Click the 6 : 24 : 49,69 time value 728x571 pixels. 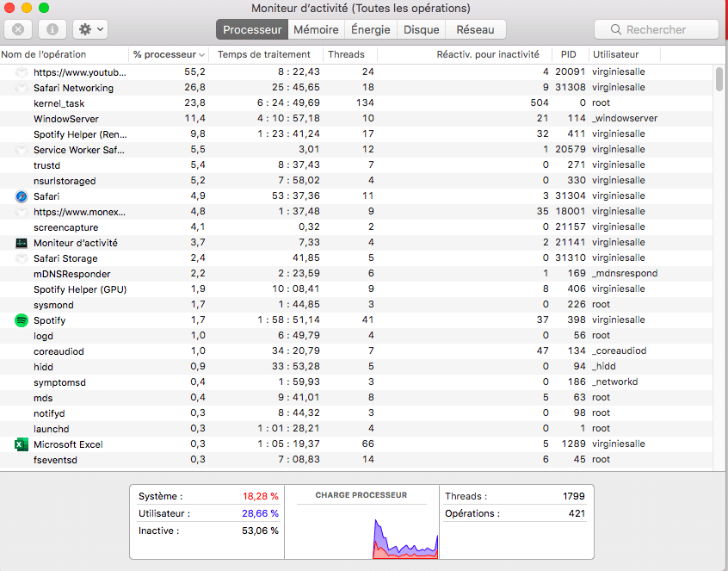(x=288, y=102)
